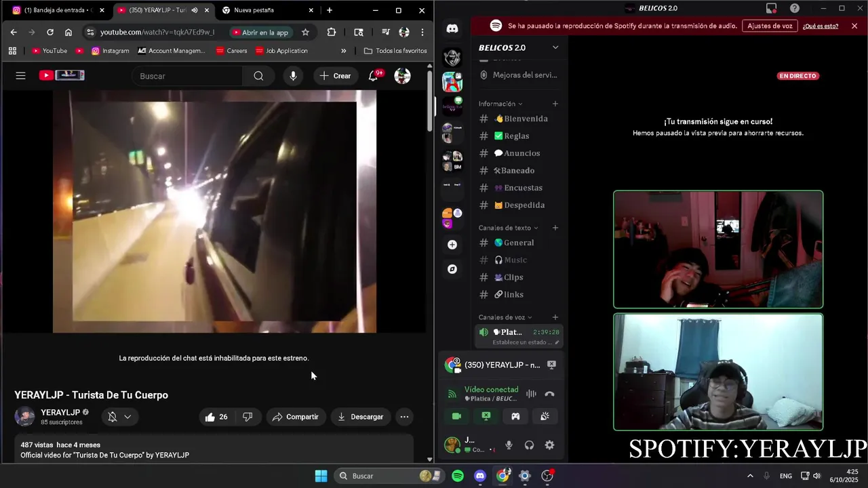Click Compartir button under video
Viewport: 868px width, 488px height.
295,417
